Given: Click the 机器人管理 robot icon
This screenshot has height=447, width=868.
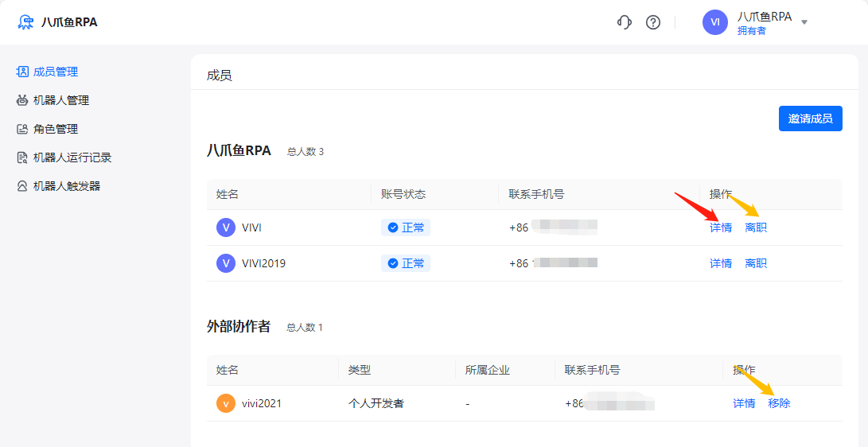Looking at the screenshot, I should pyautogui.click(x=22, y=100).
